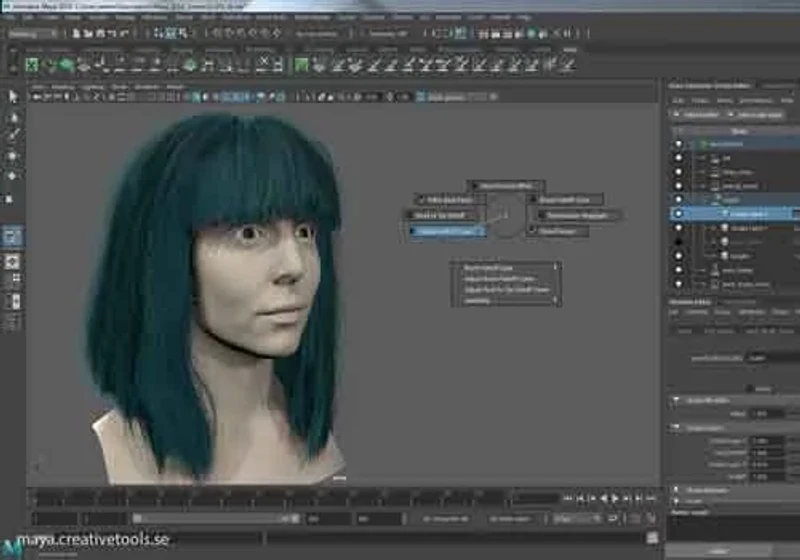Click the playback range slider bar

point(215,519)
